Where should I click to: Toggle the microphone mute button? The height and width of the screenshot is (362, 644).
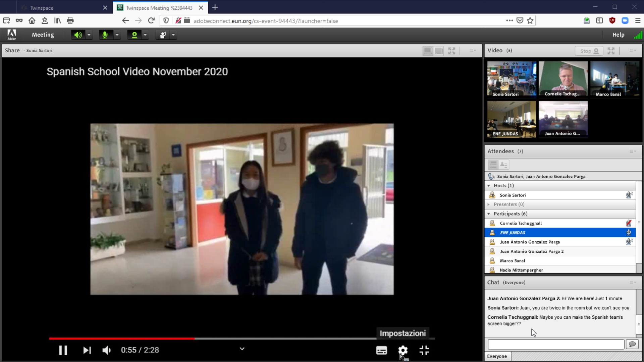[105, 35]
